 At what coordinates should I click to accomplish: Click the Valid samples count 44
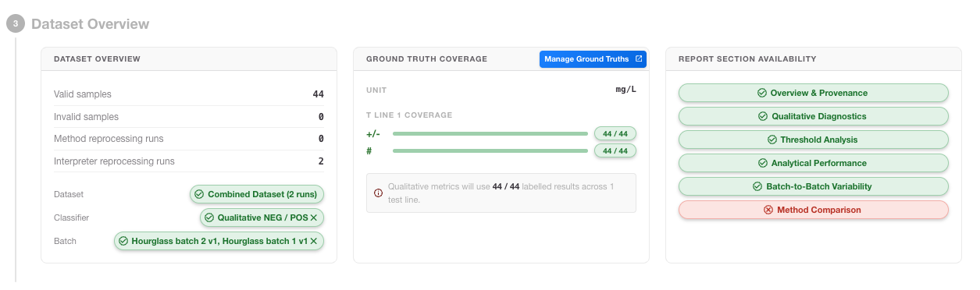click(318, 94)
